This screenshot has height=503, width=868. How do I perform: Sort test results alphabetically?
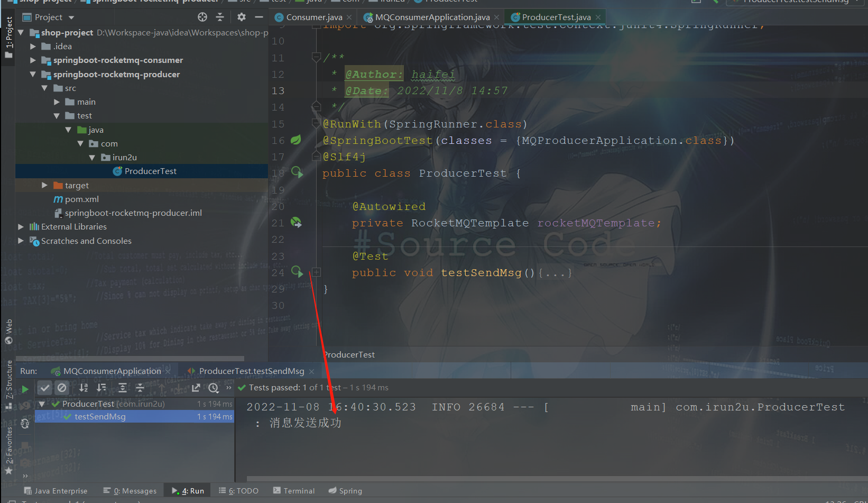coord(84,388)
